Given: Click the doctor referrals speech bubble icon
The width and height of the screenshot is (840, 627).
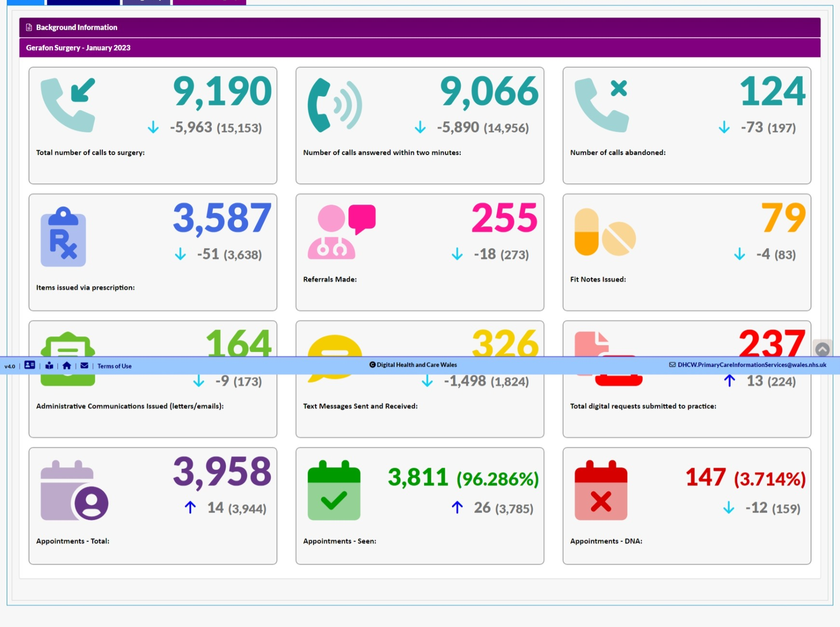Looking at the screenshot, I should click(341, 232).
